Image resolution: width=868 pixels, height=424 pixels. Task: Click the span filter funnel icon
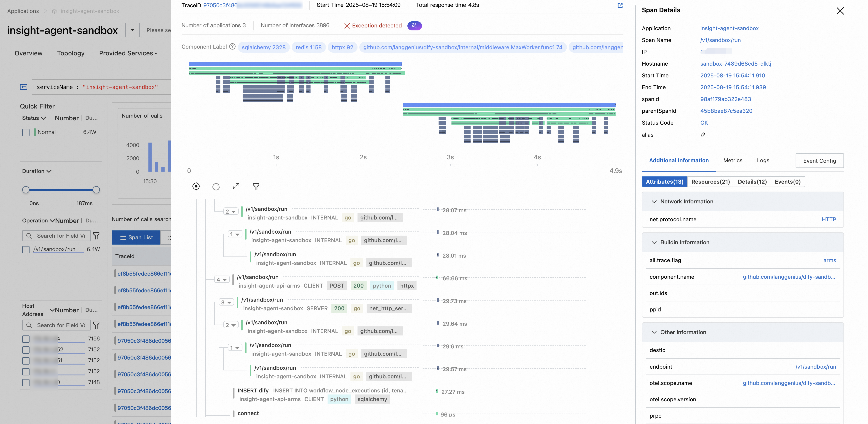point(256,186)
